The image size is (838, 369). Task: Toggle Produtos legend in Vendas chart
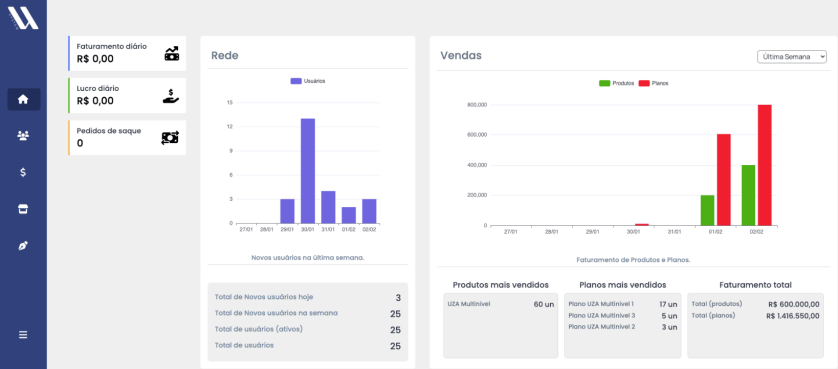point(617,83)
